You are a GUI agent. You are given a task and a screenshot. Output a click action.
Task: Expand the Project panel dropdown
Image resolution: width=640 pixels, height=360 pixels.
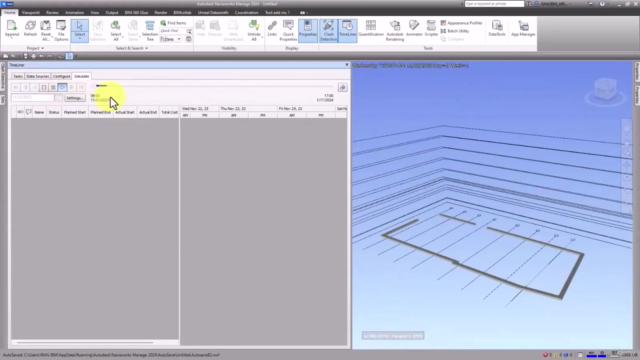(35, 48)
